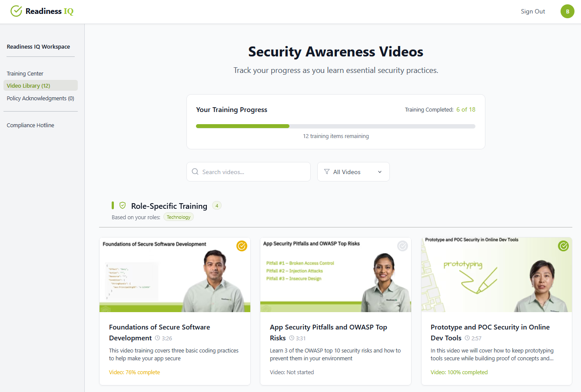Screen dimensions: 581x392
Task: Click the clock icon beside 2:57 duration
Action: [467, 338]
